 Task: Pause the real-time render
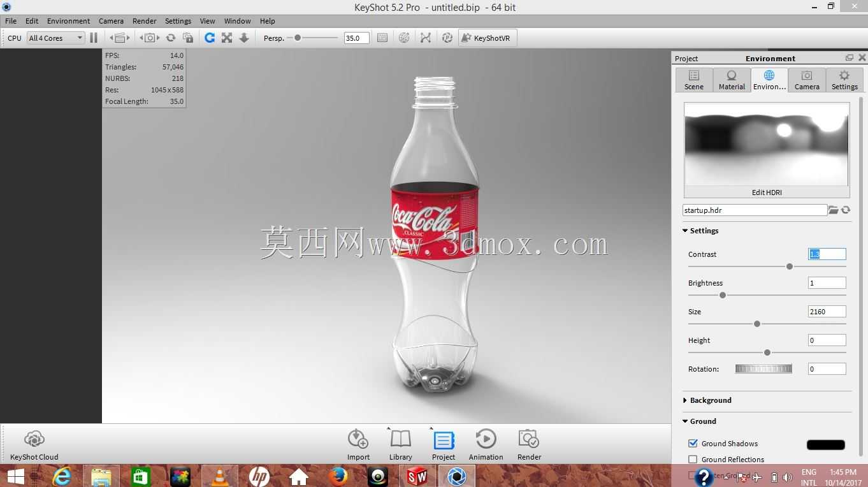(x=94, y=38)
